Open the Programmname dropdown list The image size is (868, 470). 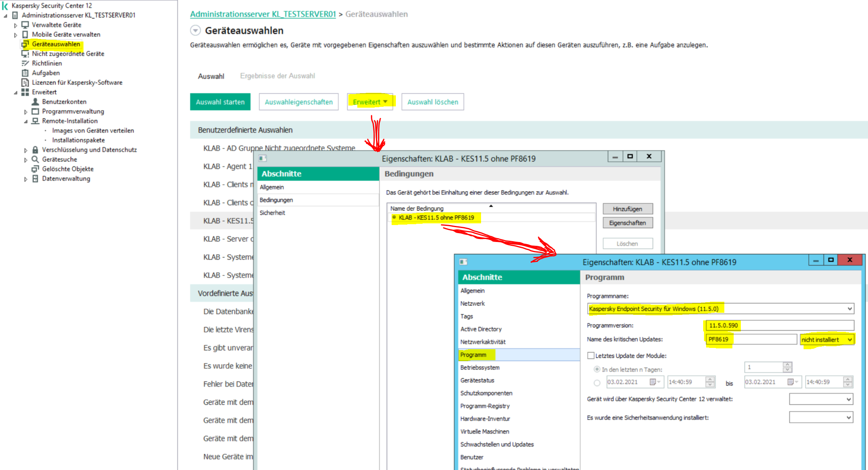coord(849,309)
